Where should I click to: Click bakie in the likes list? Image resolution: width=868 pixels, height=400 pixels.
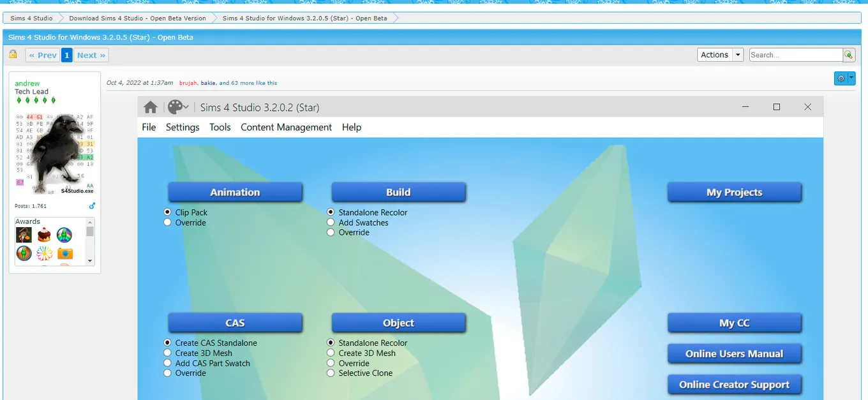coord(208,83)
